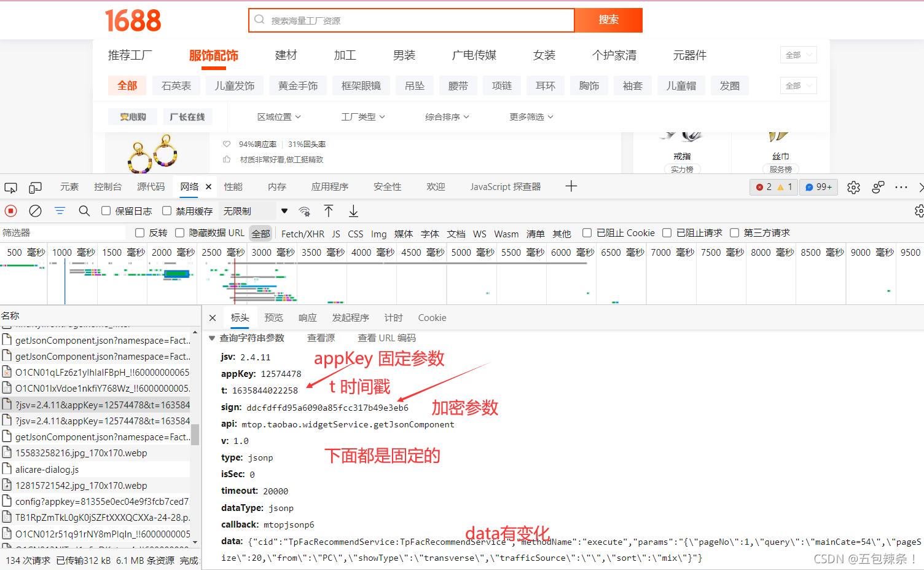Click inside the 筛选器 filter input

[x=61, y=232]
